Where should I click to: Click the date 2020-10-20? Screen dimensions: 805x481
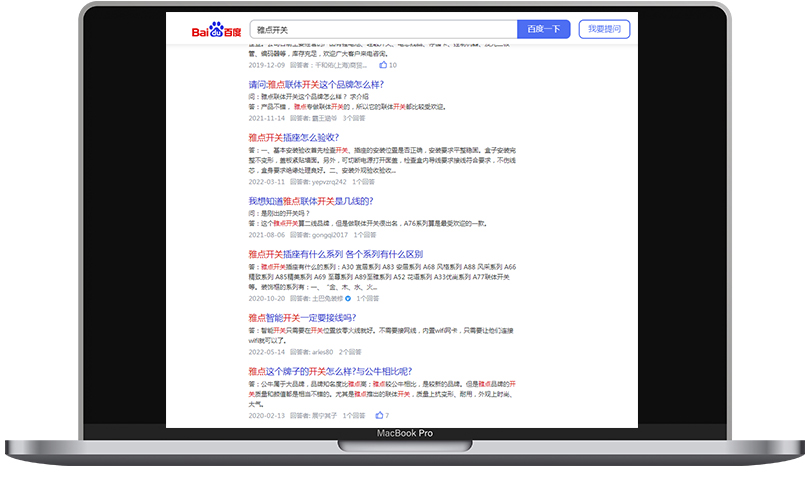(266, 298)
